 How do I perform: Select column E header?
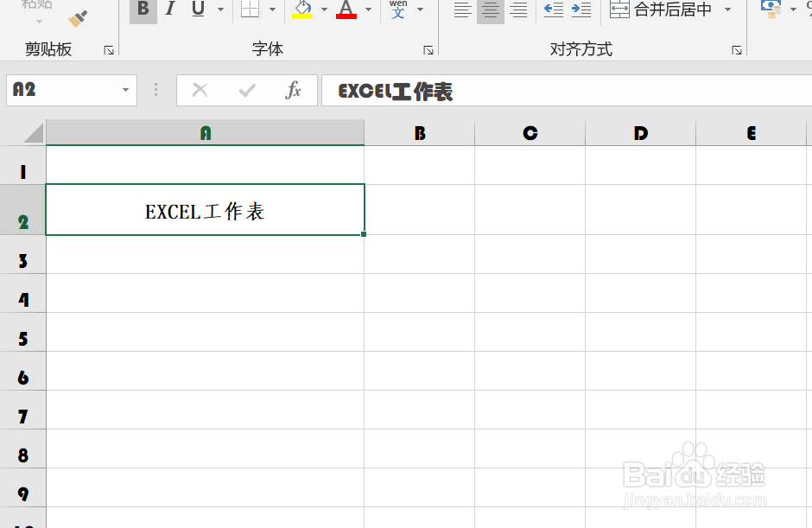[x=752, y=133]
